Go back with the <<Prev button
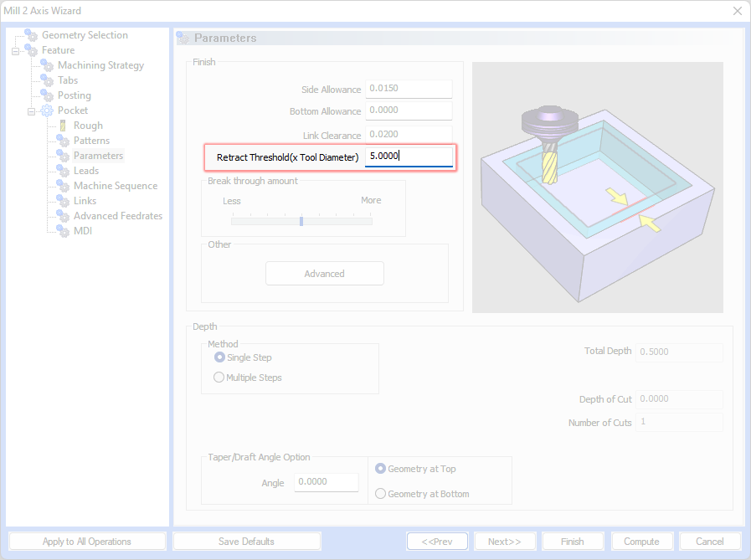The height and width of the screenshot is (560, 751). pos(437,542)
